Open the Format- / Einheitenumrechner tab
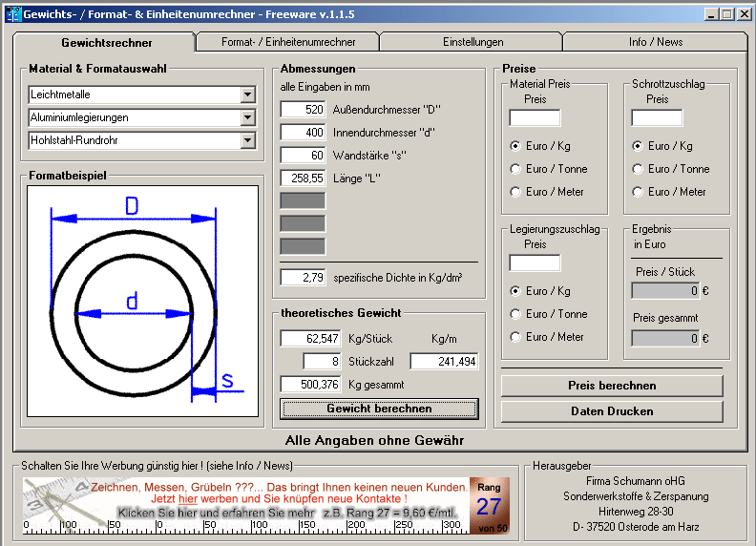The image size is (756, 546). coord(288,42)
